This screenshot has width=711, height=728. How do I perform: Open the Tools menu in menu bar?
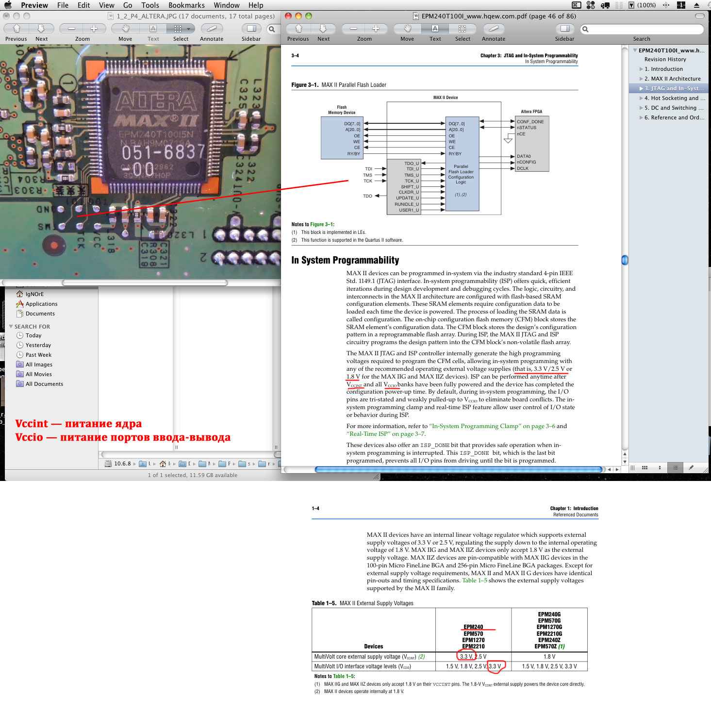point(150,5)
